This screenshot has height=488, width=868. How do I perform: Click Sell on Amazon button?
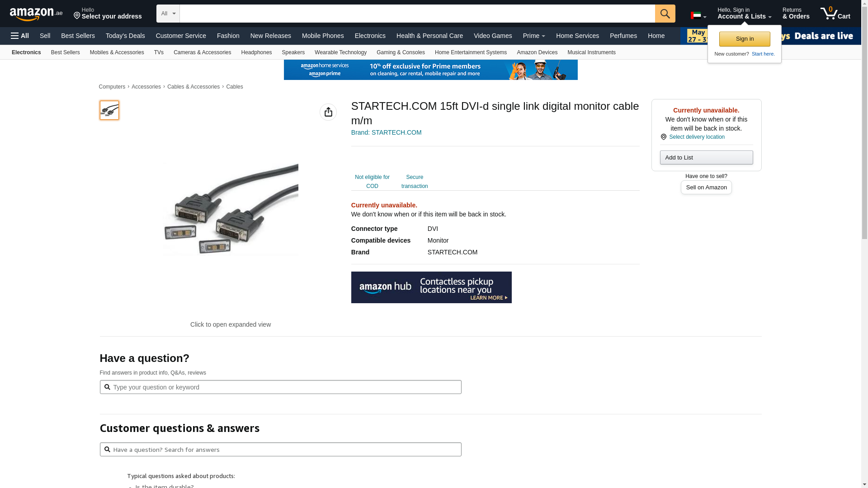tap(706, 188)
